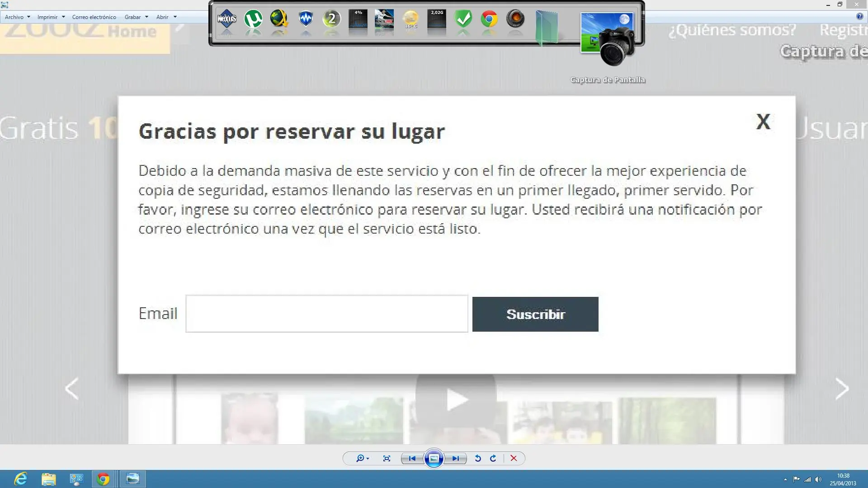The image size is (868, 488).
Task: Go to the next image
Action: (456, 458)
